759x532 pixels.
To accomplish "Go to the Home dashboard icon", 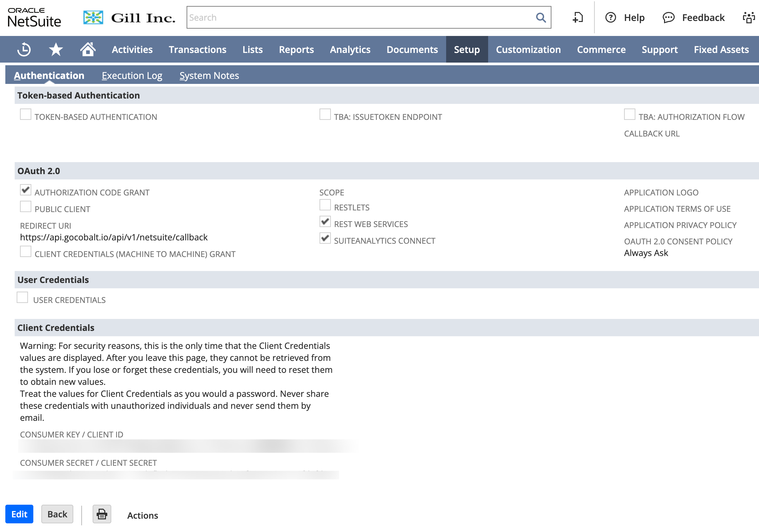I will click(x=88, y=49).
